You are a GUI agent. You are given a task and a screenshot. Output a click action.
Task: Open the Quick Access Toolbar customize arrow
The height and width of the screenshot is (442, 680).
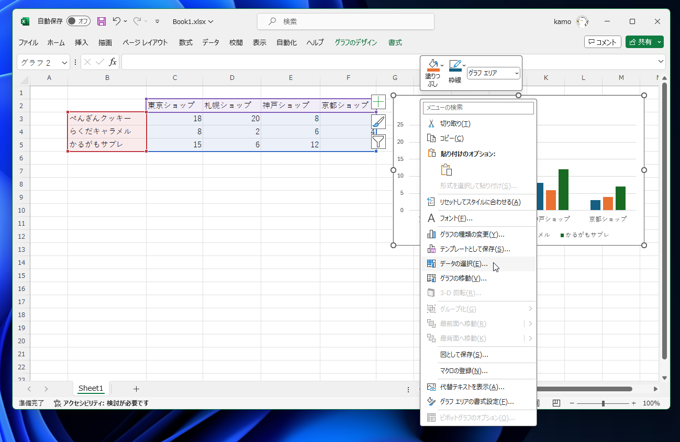pos(157,21)
